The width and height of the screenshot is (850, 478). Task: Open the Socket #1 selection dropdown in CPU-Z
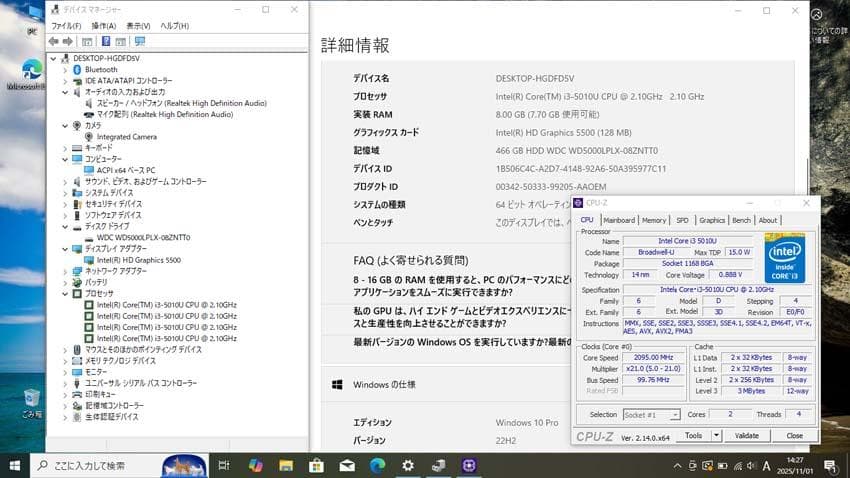(x=651, y=415)
